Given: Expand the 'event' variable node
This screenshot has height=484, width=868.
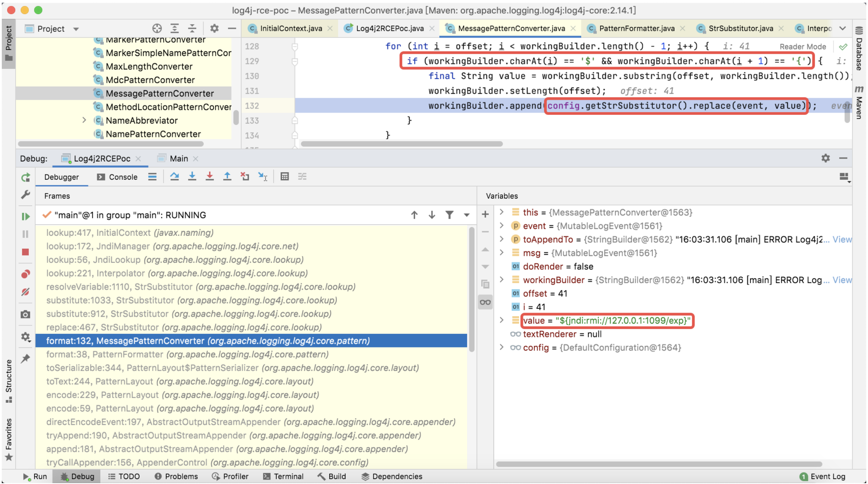Looking at the screenshot, I should 502,226.
